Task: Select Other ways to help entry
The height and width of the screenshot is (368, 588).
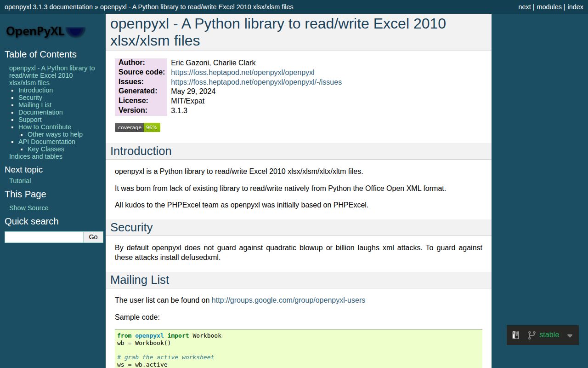Action: [x=55, y=134]
